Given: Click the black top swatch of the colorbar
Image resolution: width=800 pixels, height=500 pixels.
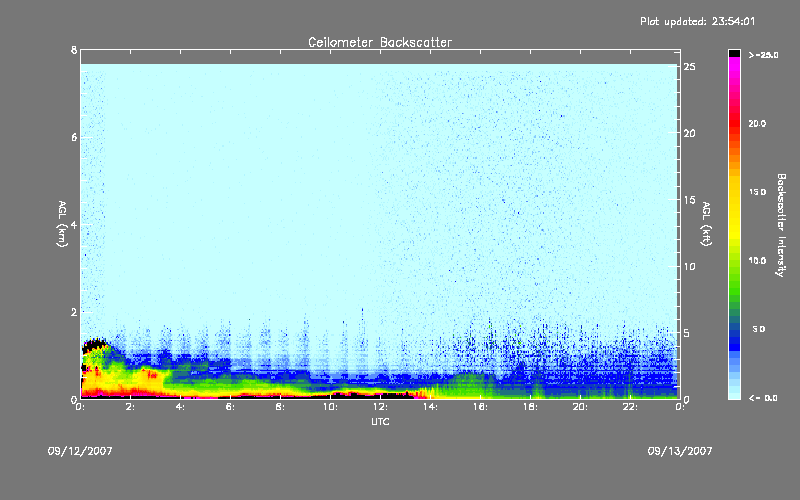Looking at the screenshot, I should pyautogui.click(x=734, y=53).
